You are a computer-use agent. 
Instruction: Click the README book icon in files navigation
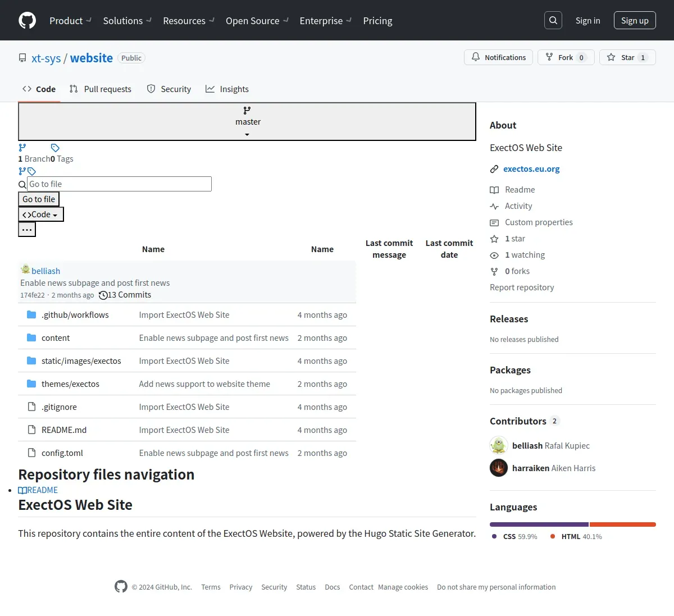click(22, 490)
